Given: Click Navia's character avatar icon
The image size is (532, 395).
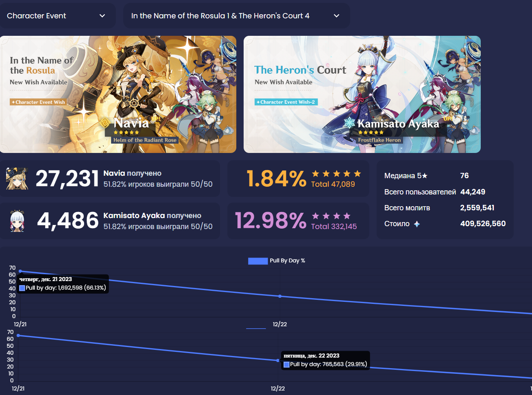Looking at the screenshot, I should (x=17, y=179).
